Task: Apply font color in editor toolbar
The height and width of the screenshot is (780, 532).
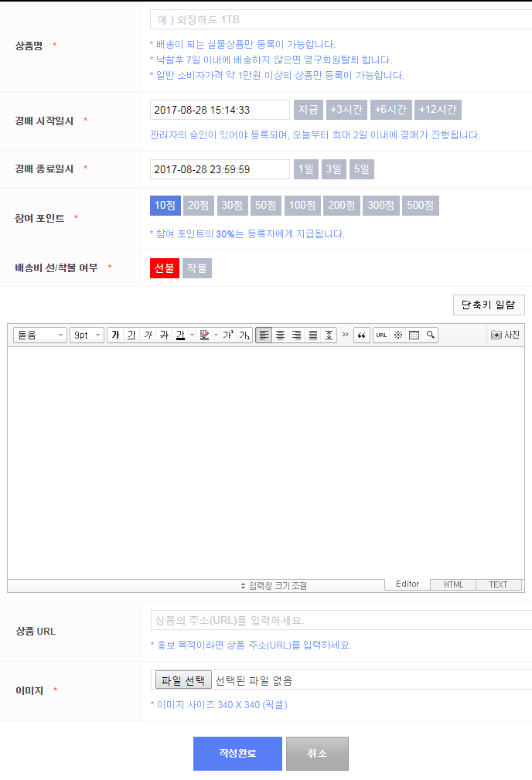Action: tap(180, 336)
